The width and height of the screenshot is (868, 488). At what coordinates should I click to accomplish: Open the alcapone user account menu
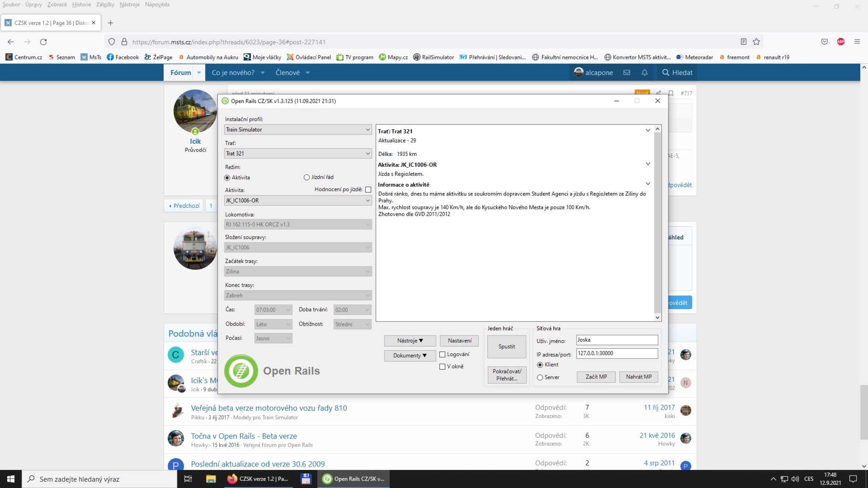[593, 72]
